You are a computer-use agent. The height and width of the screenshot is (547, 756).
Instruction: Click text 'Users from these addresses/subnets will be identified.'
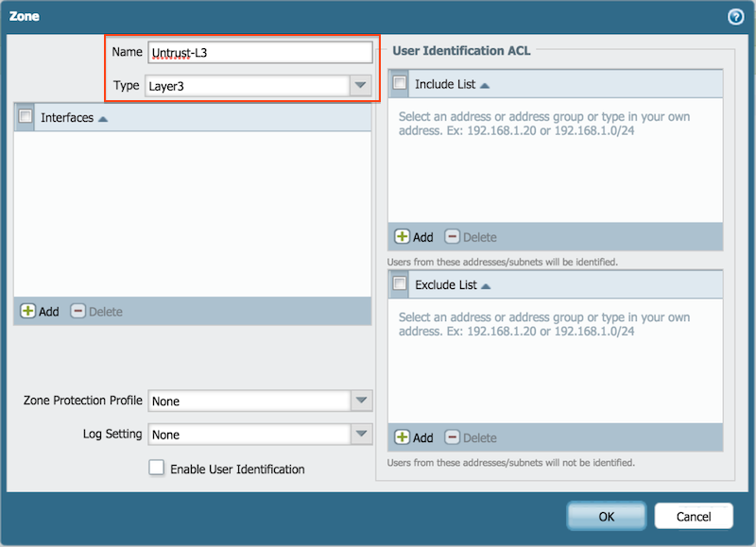coord(503,262)
